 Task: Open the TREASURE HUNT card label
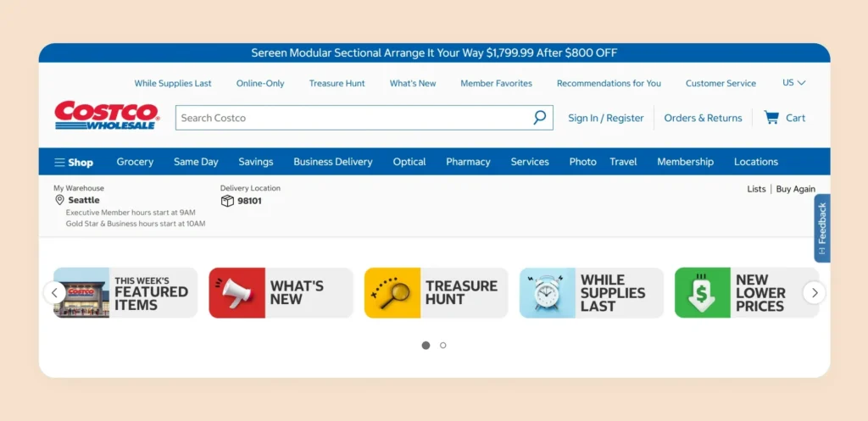(461, 292)
